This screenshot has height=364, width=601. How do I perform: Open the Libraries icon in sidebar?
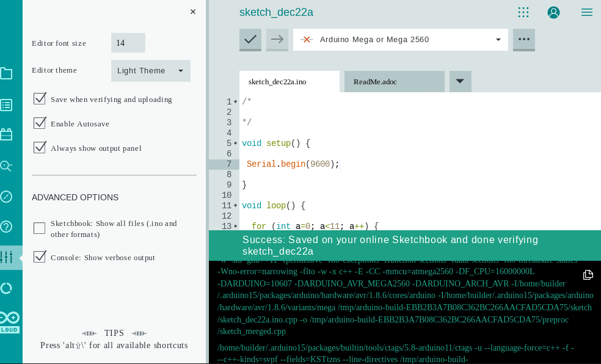[x=6, y=134]
